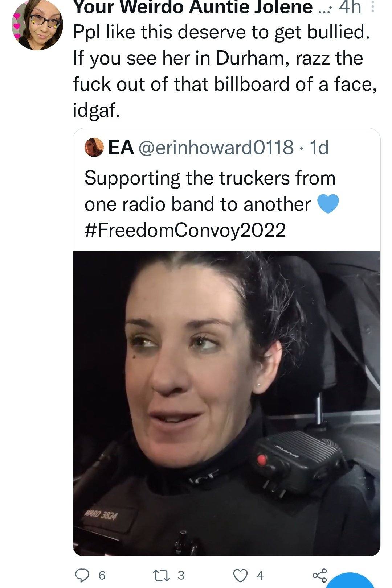Open the small EA avatar in the quoted tweet

(x=94, y=147)
